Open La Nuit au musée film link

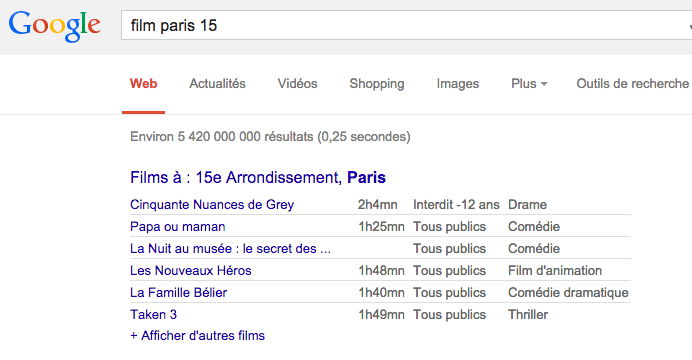(x=230, y=249)
